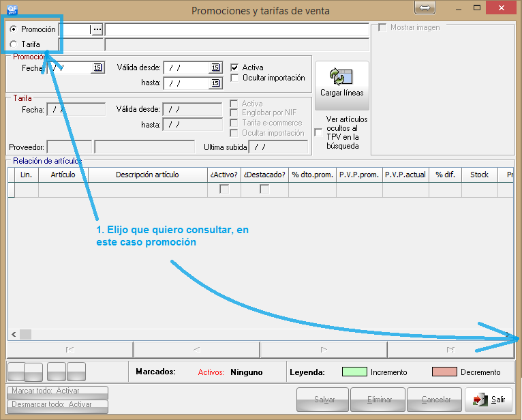The width and height of the screenshot is (522, 420).
Task: Click the Tarifa Fecha field
Action: (76, 109)
